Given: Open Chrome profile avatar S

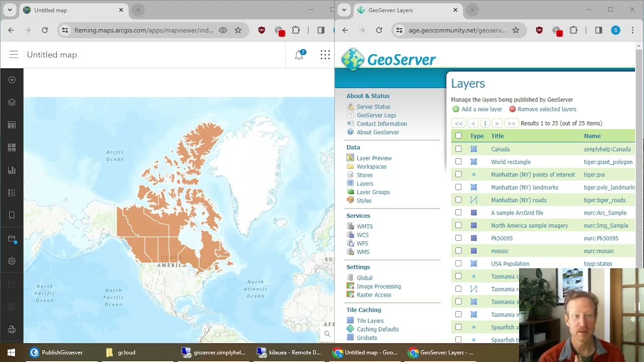Looking at the screenshot, I should [616, 30].
